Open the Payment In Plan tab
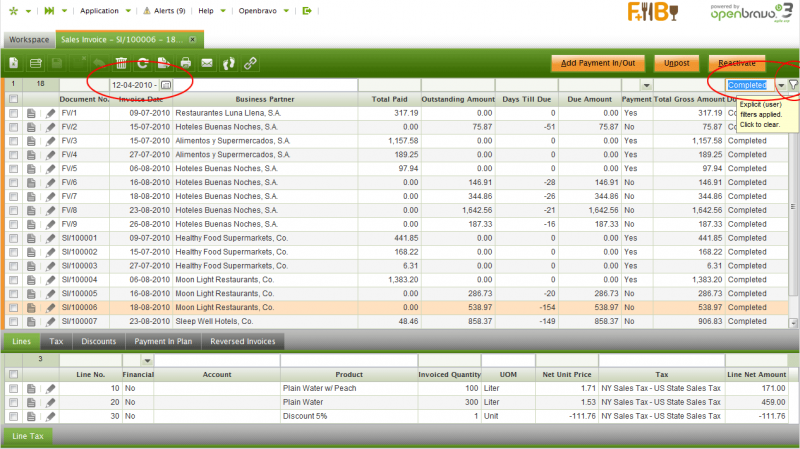This screenshot has width=800, height=449. (163, 341)
